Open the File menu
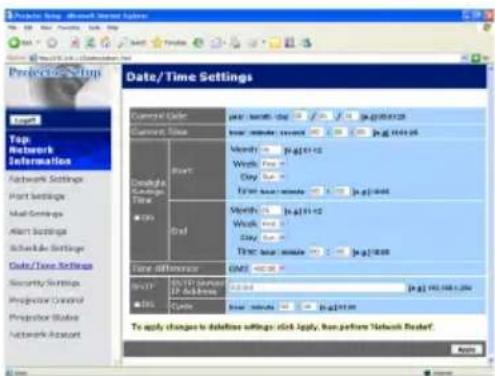 (12, 28)
